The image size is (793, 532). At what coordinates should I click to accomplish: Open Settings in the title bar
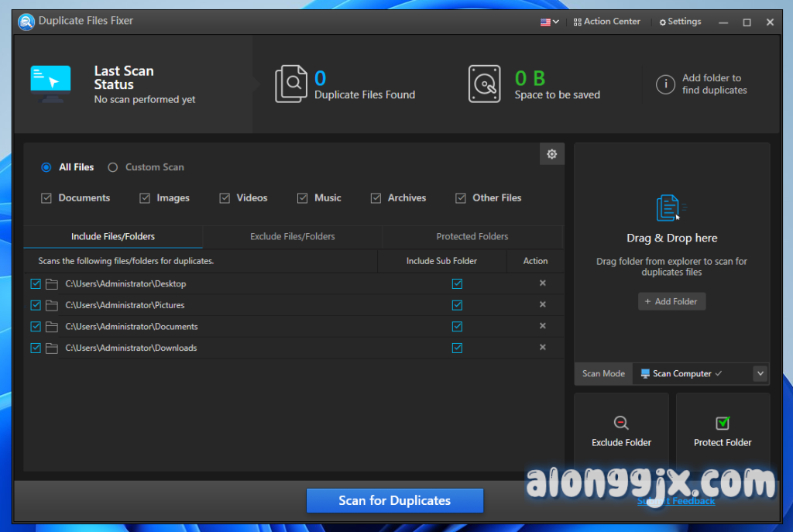tap(680, 22)
